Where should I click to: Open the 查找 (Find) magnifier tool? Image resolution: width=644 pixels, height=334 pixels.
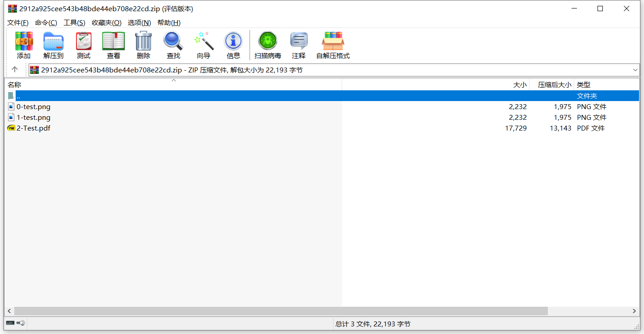tap(174, 45)
